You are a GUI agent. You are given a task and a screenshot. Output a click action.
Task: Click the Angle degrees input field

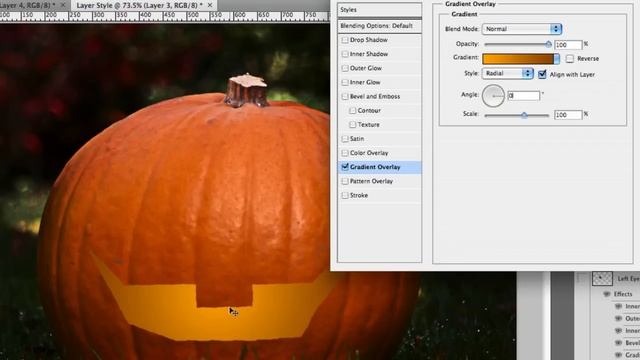point(524,96)
